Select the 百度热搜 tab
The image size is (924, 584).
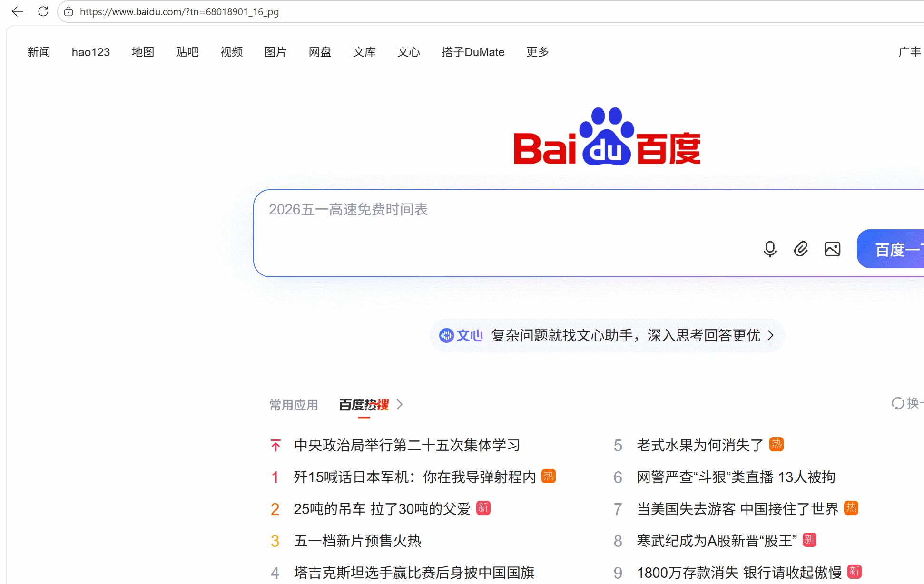pyautogui.click(x=364, y=405)
